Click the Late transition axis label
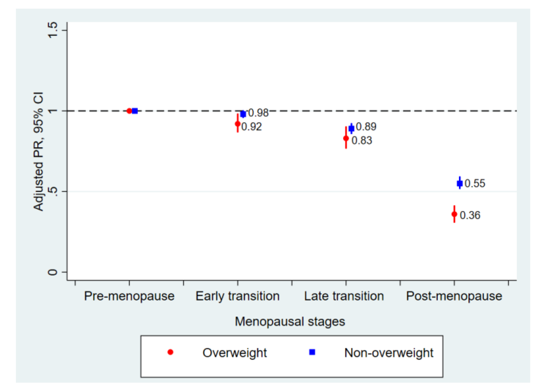The height and width of the screenshot is (392, 551). (344, 296)
